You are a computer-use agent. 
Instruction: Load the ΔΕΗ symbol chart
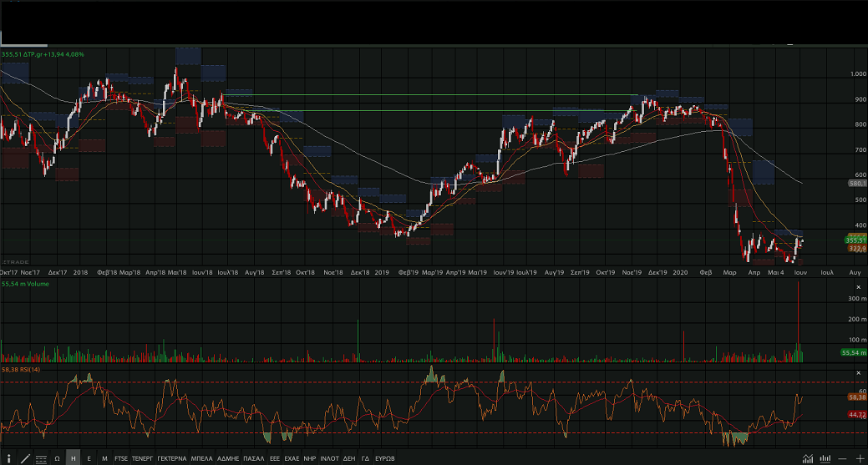click(x=349, y=458)
